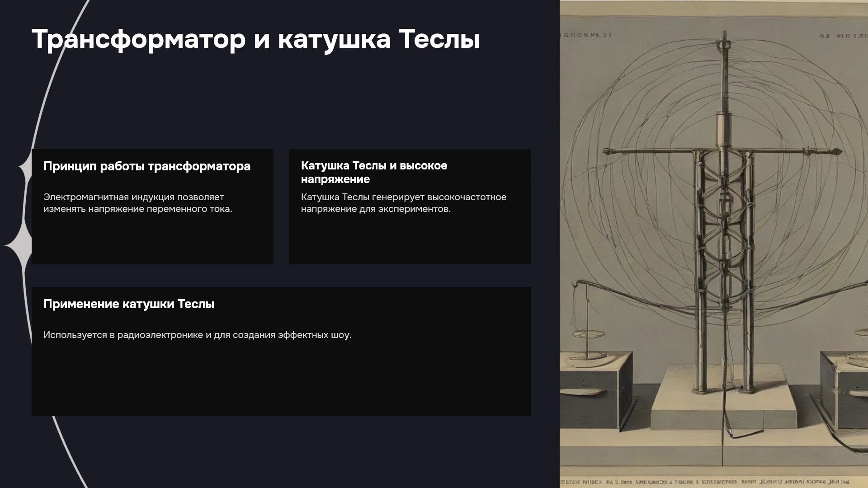The image size is (868, 488).
Task: Select the 'Катушка Теслы и высокое напряжение' heading
Action: coord(374,172)
